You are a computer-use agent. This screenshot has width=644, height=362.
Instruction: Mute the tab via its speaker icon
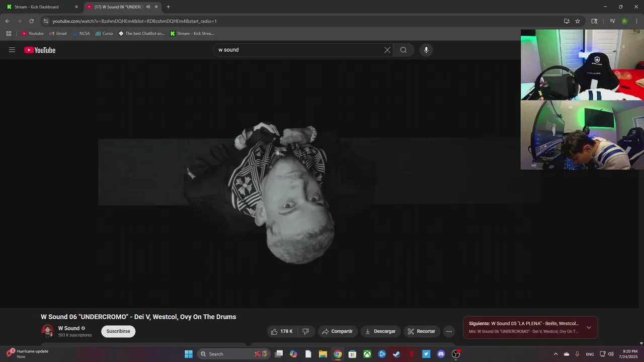[x=148, y=7]
